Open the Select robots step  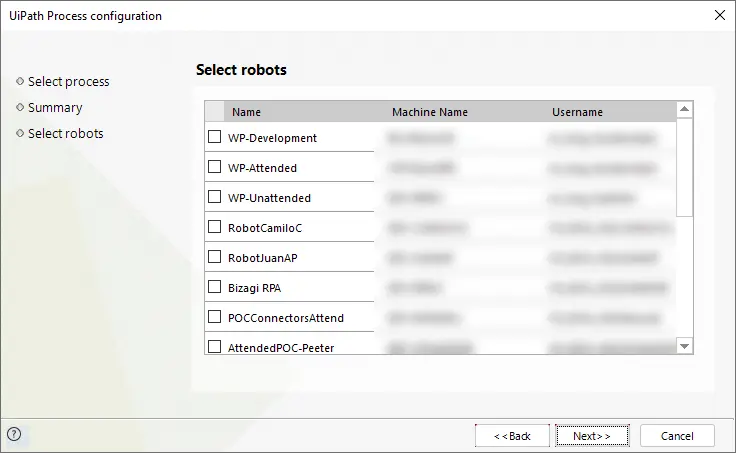66,133
